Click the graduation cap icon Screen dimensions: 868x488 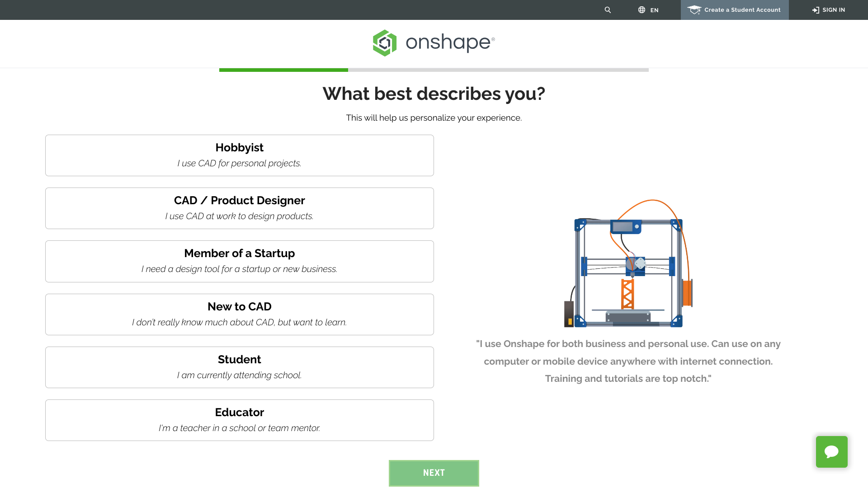[694, 10]
